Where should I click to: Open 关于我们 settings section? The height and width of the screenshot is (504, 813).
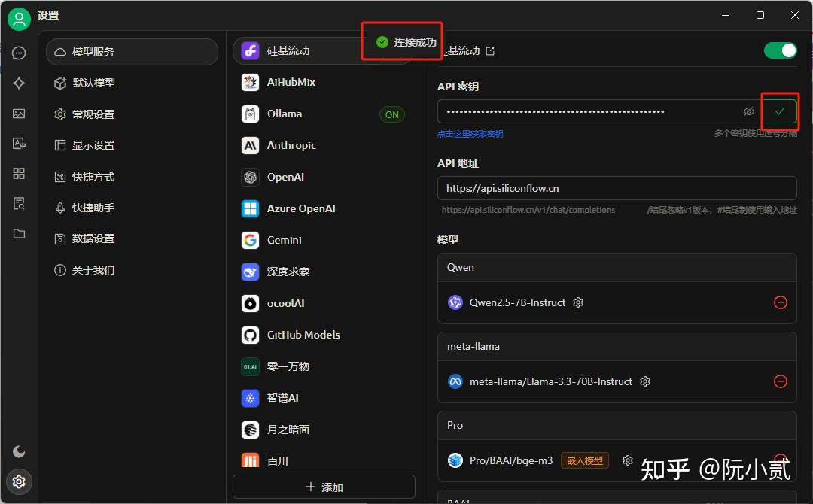coord(132,270)
